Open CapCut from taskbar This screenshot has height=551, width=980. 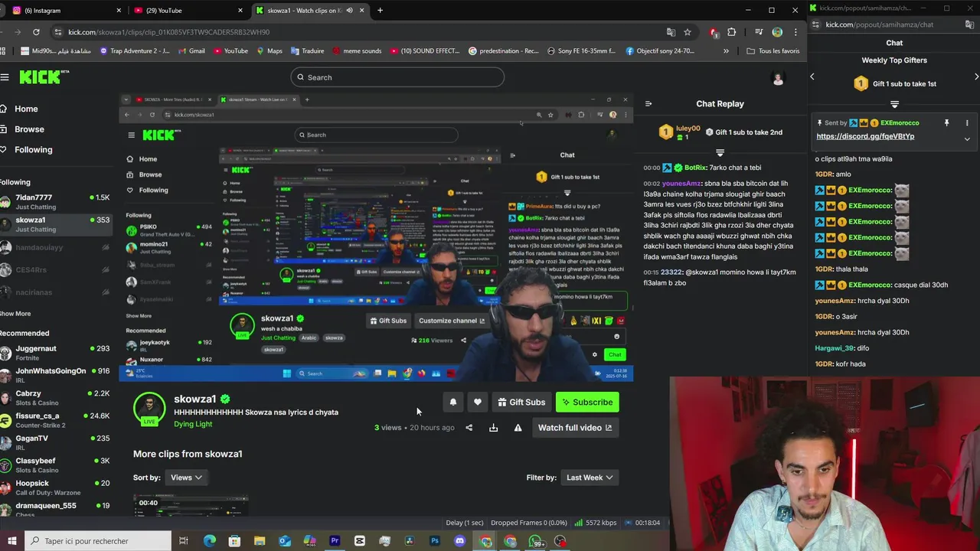(360, 541)
